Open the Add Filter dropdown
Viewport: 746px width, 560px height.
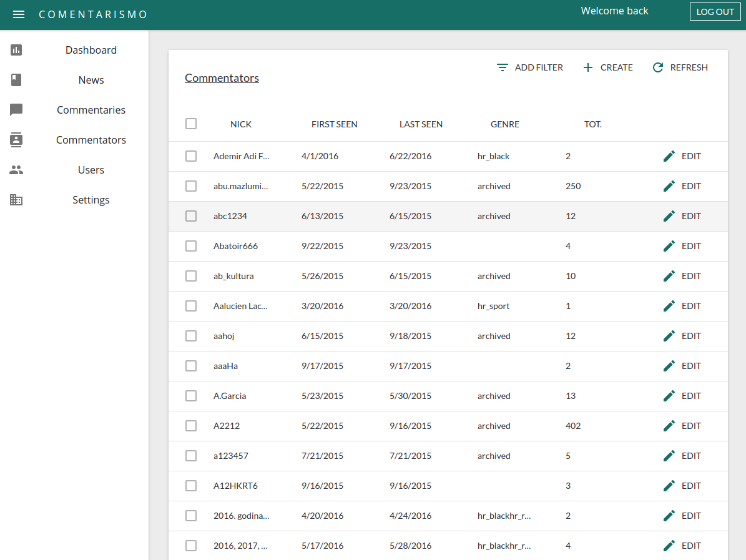pyautogui.click(x=529, y=67)
